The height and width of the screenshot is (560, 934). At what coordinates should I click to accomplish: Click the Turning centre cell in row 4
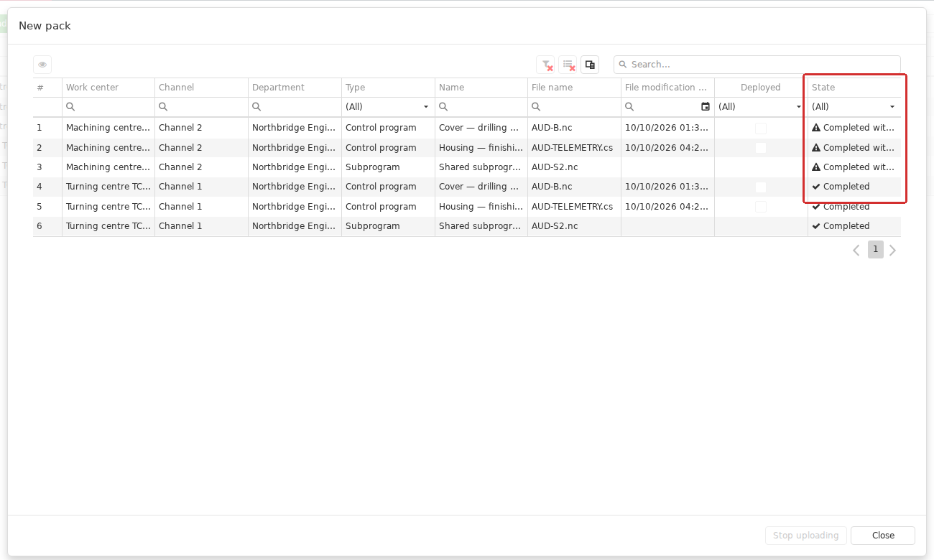click(108, 187)
